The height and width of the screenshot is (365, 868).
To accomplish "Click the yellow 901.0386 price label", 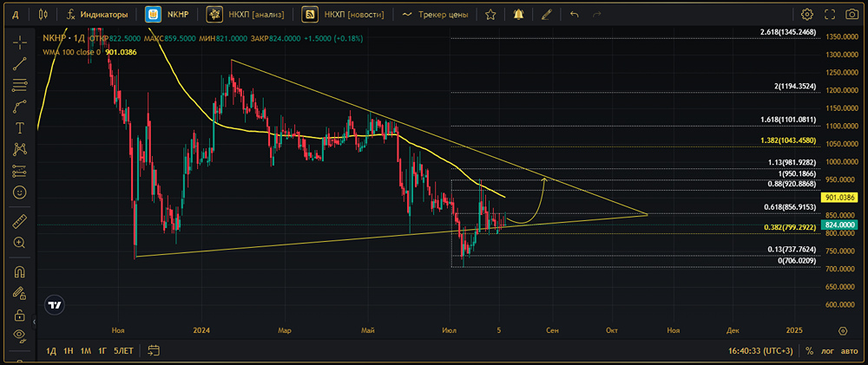I will pyautogui.click(x=840, y=197).
